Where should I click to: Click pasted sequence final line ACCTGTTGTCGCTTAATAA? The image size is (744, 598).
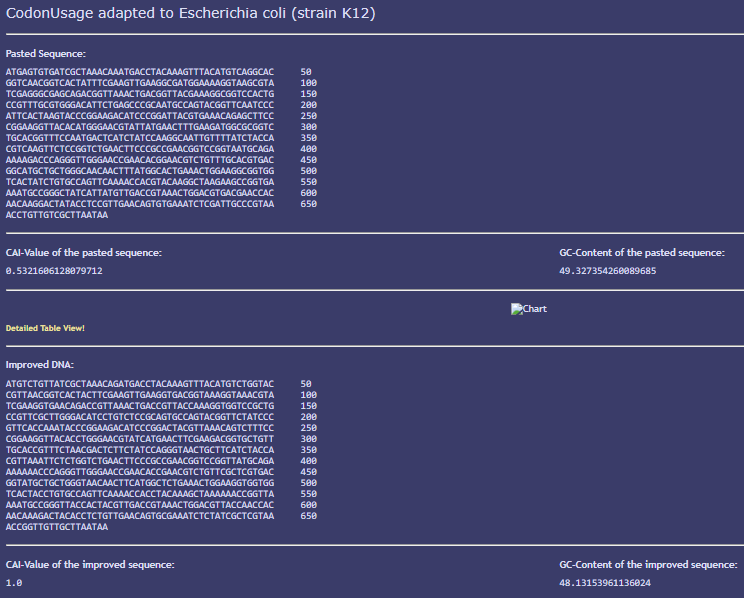point(56,215)
